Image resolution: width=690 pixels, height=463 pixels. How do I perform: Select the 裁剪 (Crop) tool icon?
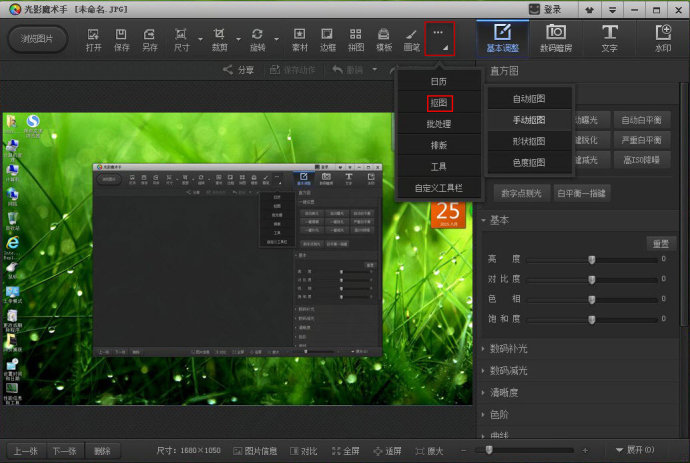[219, 38]
